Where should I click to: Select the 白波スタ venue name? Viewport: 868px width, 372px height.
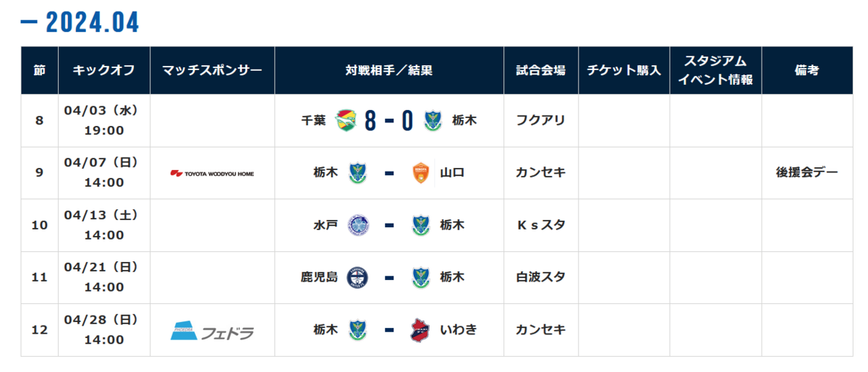(540, 277)
